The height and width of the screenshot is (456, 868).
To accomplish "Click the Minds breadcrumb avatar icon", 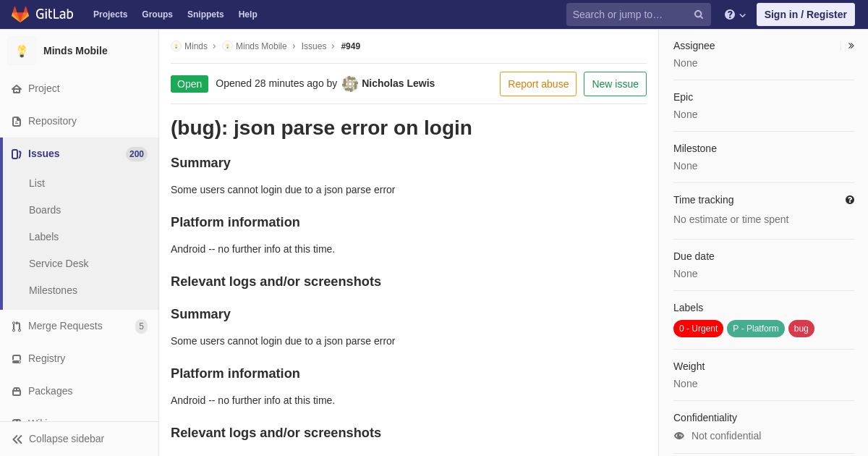I will coord(176,46).
